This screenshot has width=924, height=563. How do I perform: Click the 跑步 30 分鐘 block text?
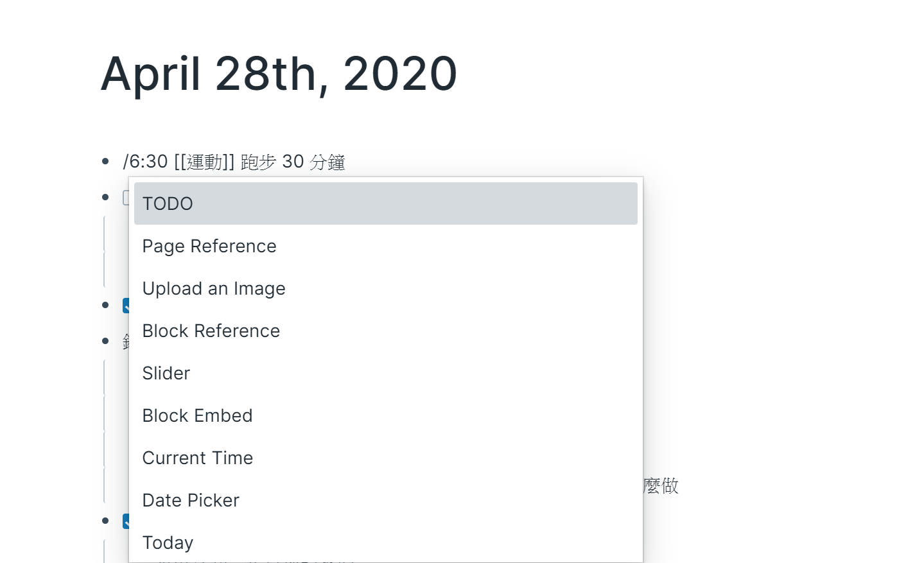(x=293, y=162)
